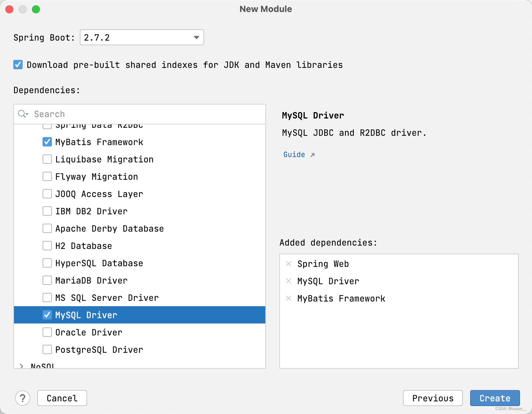Screen dimensions: 532x414
Task: Remove MyBatis Framework from added dependencies
Action: [x=288, y=299]
